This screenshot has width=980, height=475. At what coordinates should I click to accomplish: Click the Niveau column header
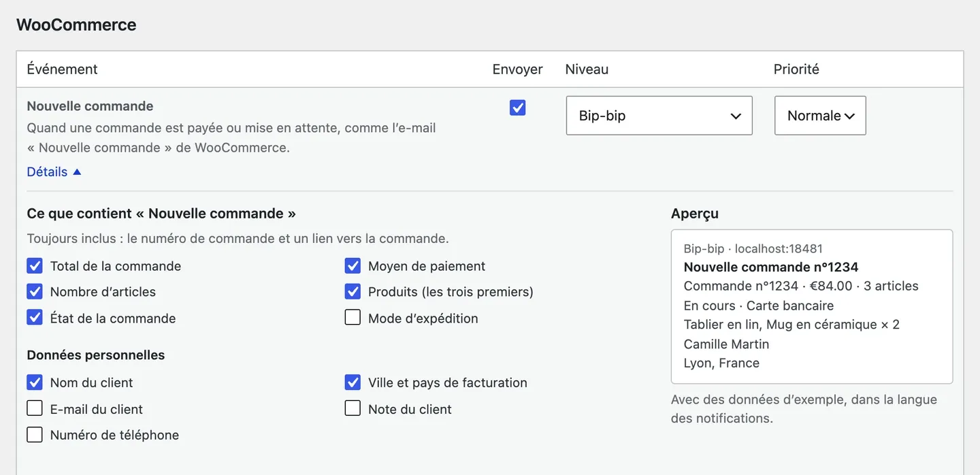point(587,69)
